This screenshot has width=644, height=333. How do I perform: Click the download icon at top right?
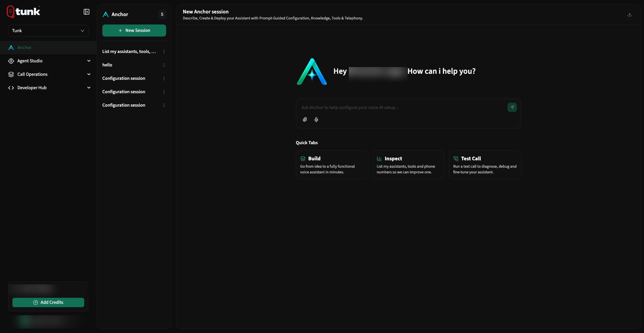click(x=630, y=14)
